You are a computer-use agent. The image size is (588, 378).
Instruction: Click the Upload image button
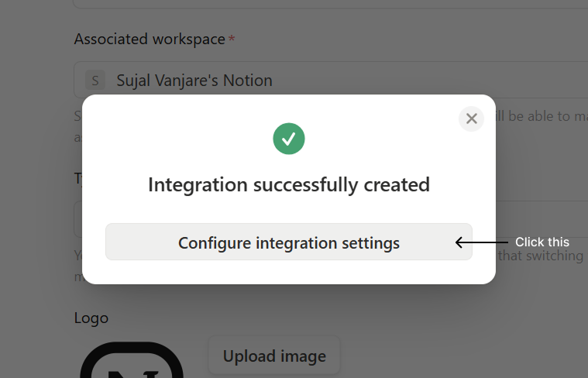(274, 356)
